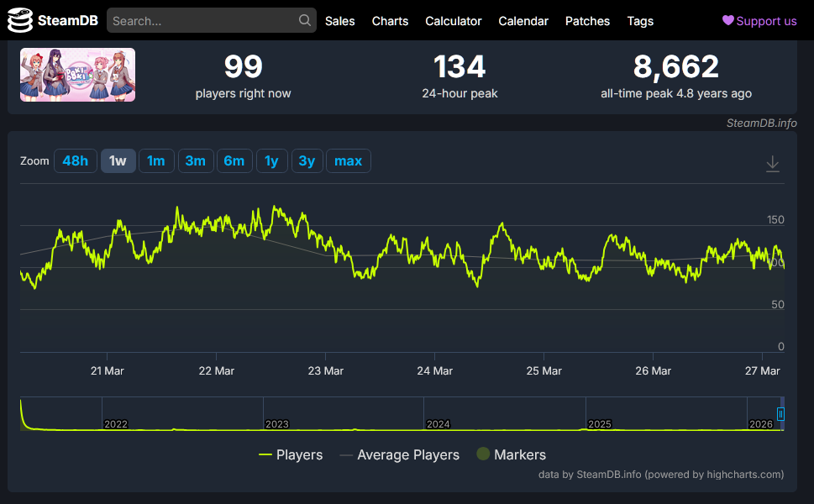Click the 23 Mar axis label

[x=325, y=370]
